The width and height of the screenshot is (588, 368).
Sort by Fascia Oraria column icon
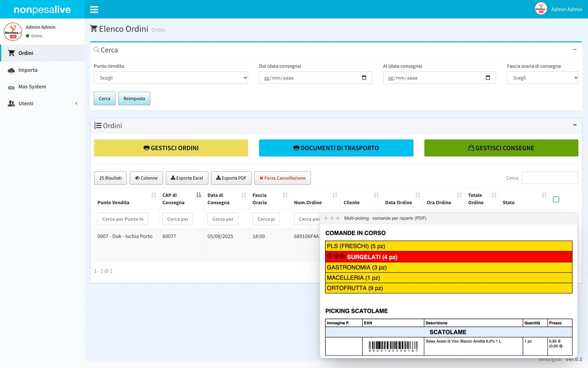(x=285, y=195)
